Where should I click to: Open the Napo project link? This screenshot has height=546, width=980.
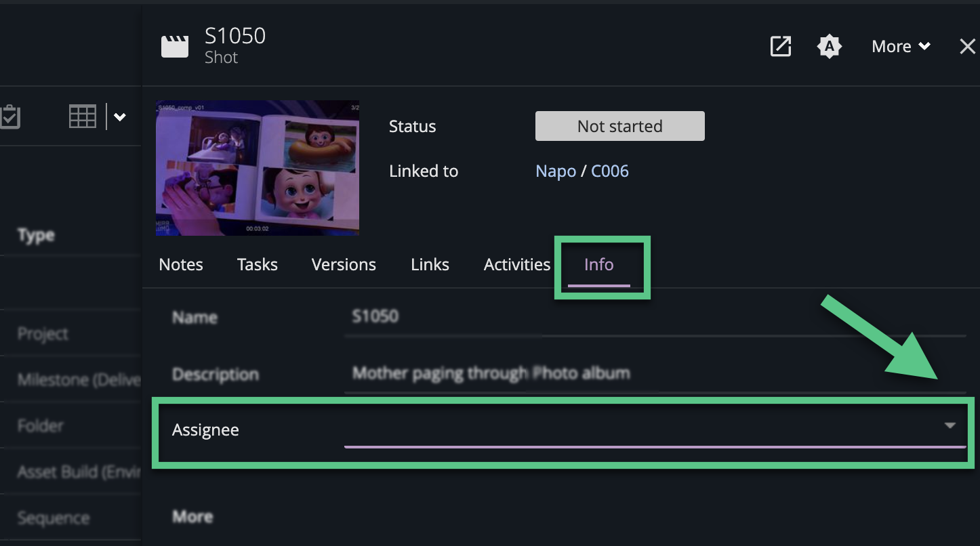(x=555, y=171)
